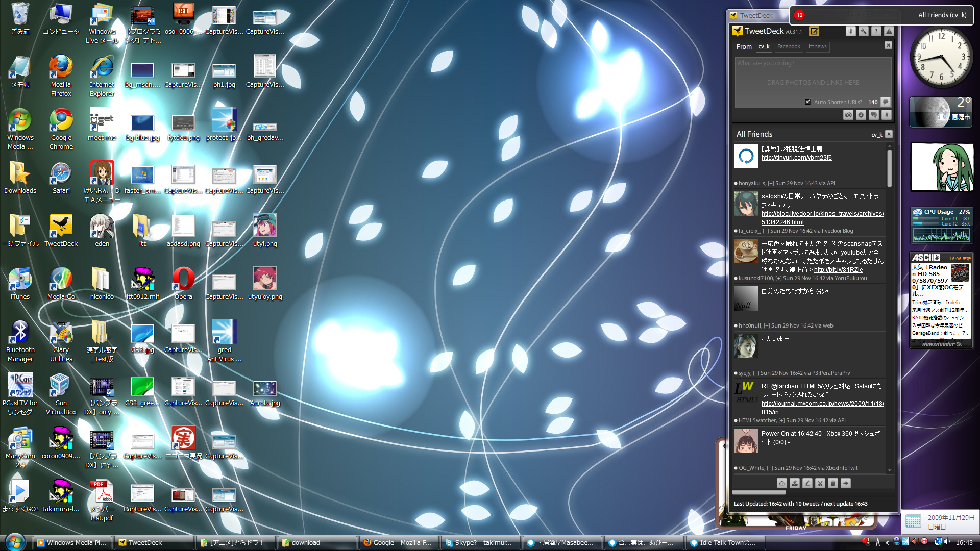Switch to Windows Media Player taskbar item
Image resolution: width=980 pixels, height=551 pixels.
click(x=72, y=543)
